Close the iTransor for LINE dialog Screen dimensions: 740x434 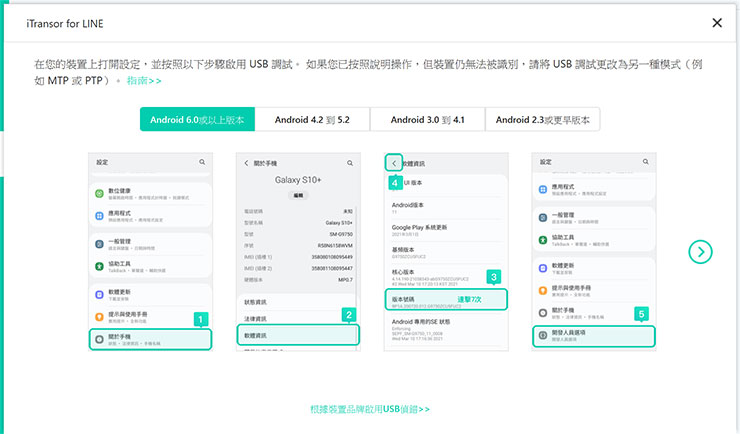coord(716,22)
